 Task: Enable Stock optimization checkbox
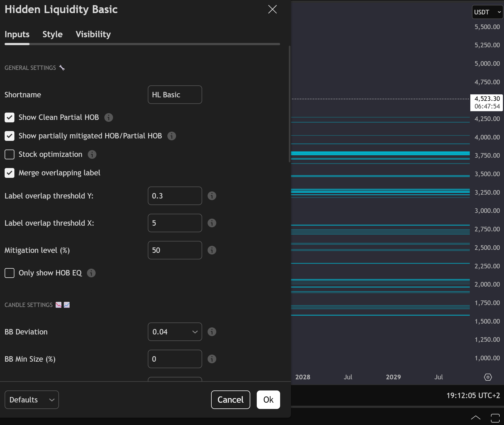(10, 154)
